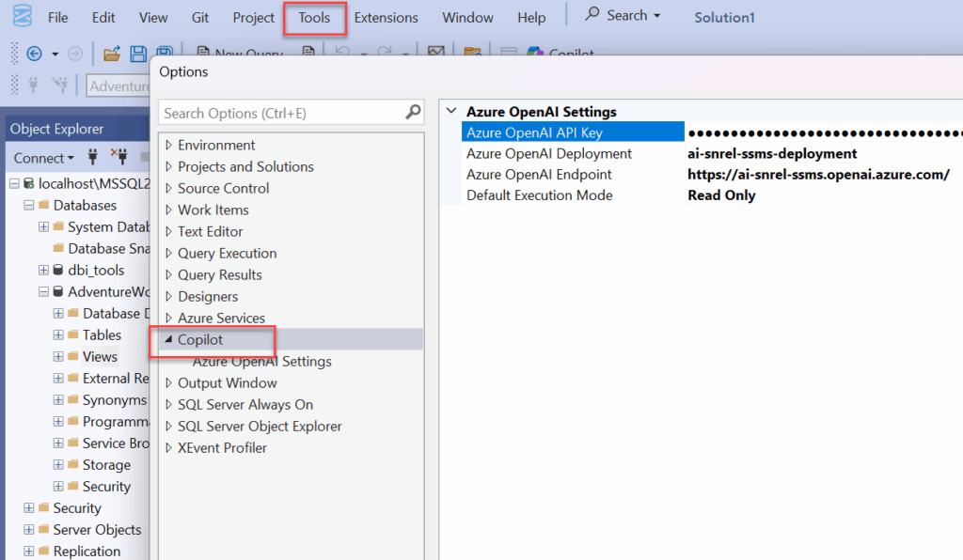Click the Server Objects folder icon

43,529
